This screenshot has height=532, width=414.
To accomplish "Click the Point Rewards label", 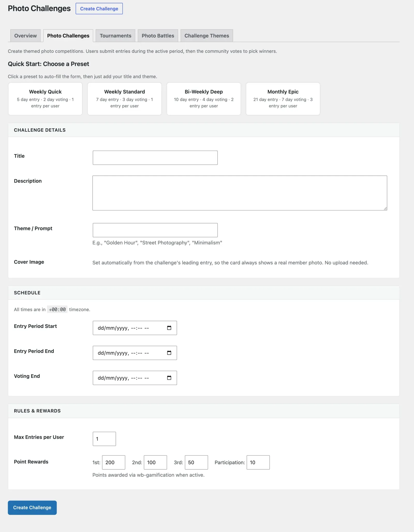I will coord(31,462).
